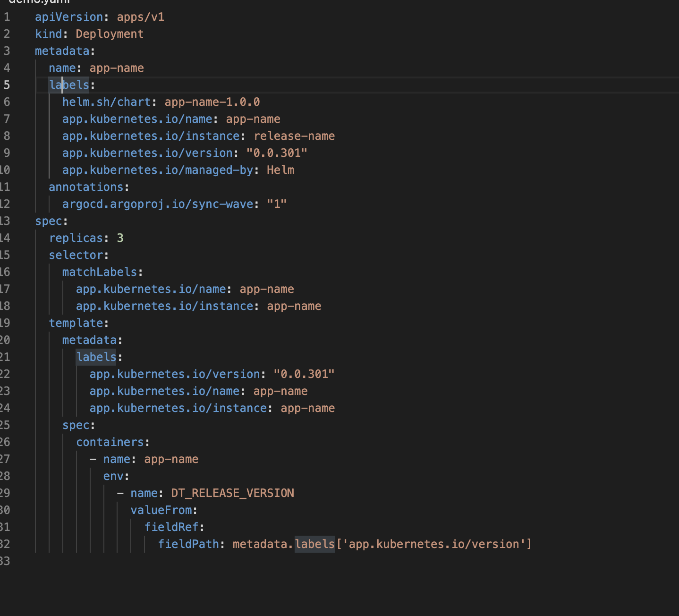
Task: Click the release-name value on line 8
Action: pos(294,136)
